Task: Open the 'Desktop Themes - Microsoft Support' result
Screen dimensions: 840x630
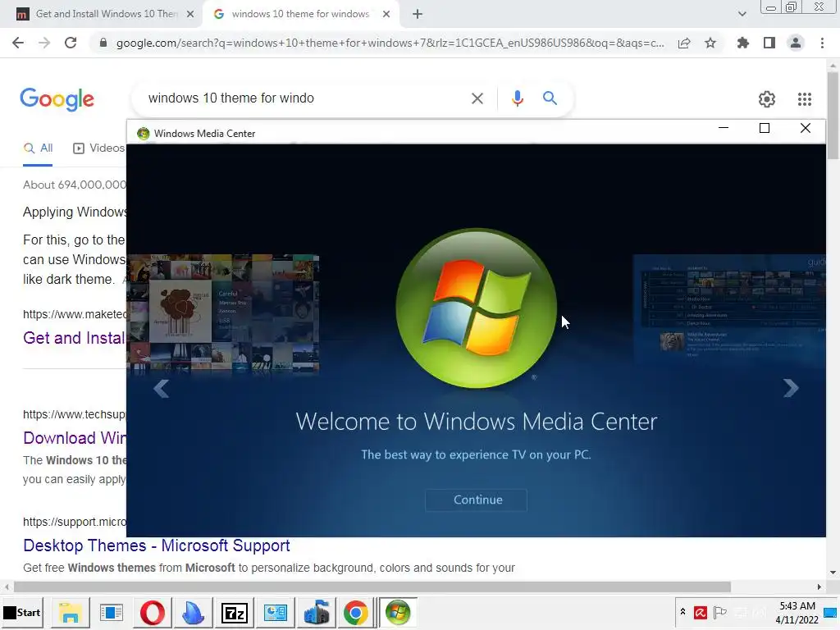Action: 157,546
